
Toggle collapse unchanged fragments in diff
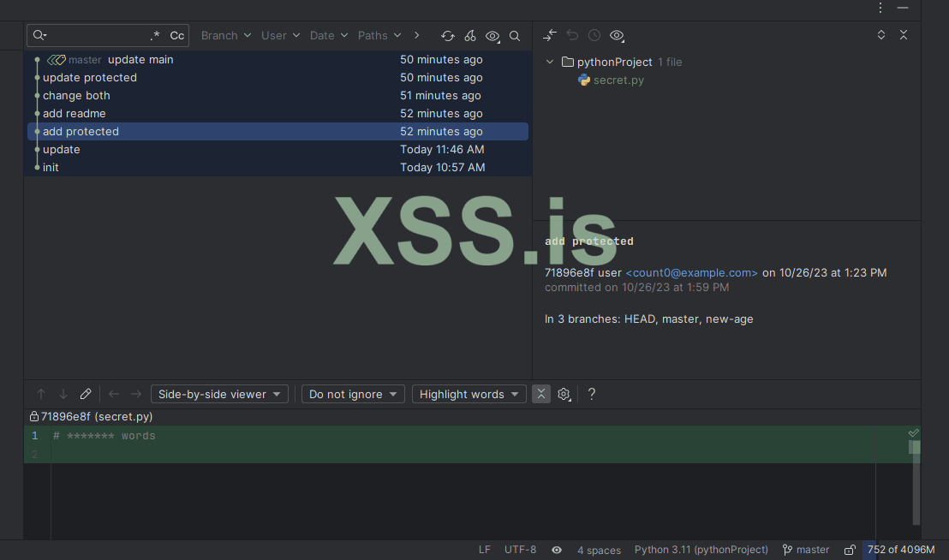pyautogui.click(x=540, y=393)
